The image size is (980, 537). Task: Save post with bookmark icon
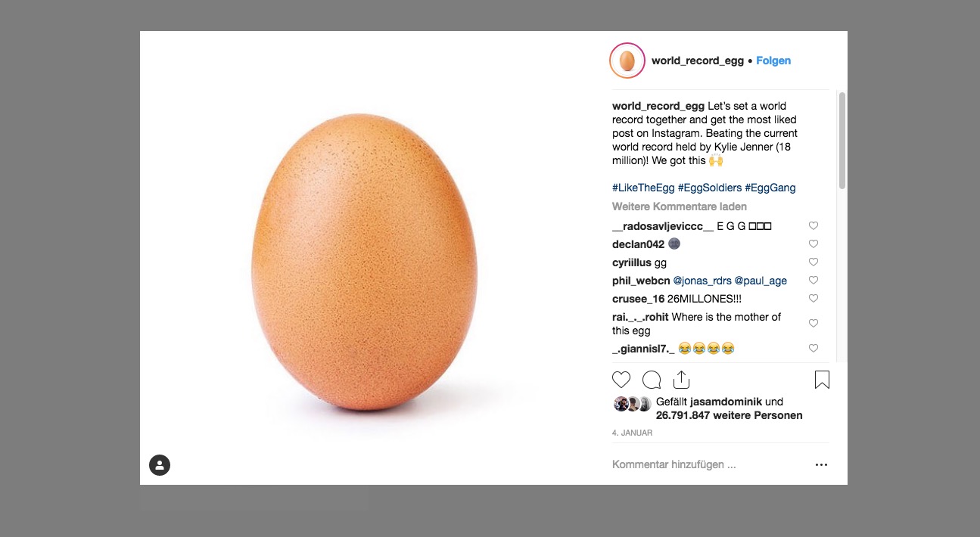(x=822, y=380)
